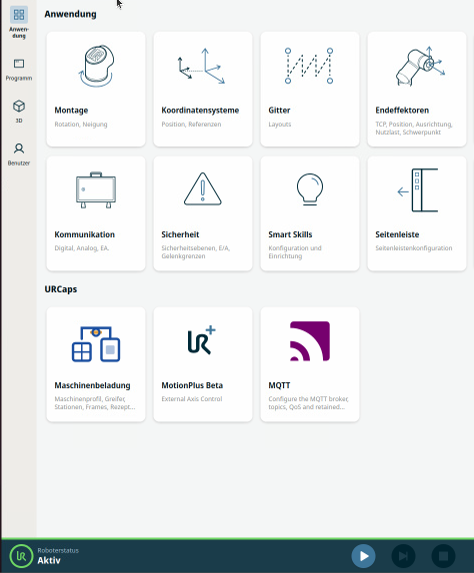This screenshot has width=474, height=573.
Task: Open Sicherheit card title
Action: pyautogui.click(x=180, y=235)
